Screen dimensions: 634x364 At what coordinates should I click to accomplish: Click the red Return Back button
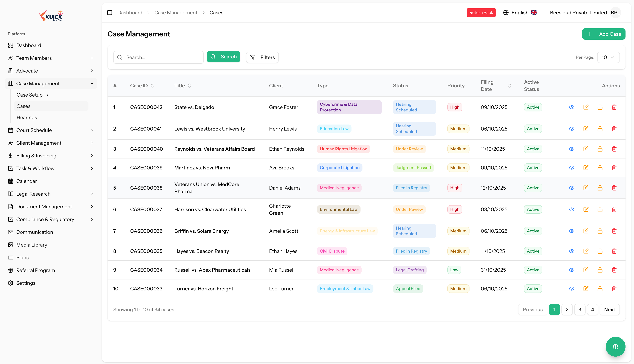tap(481, 13)
